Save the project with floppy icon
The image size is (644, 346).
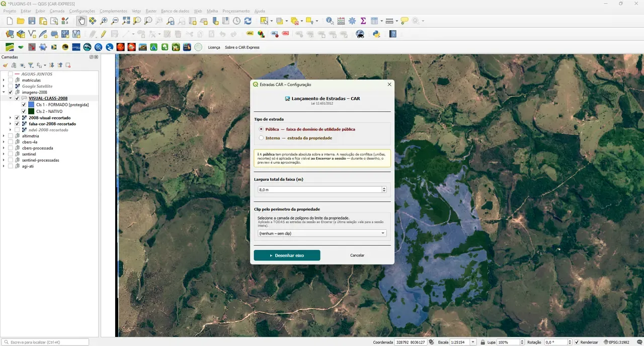32,21
